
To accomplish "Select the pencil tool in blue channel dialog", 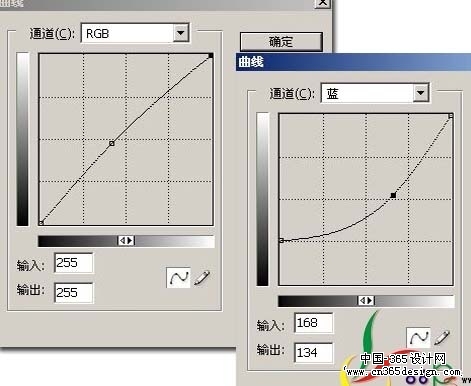I will (442, 338).
